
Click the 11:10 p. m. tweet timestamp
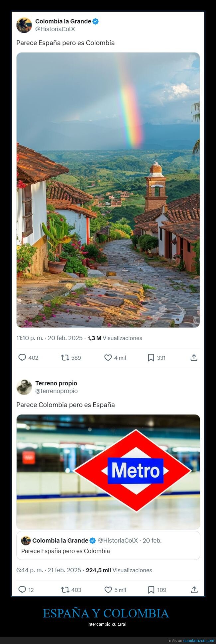point(30,338)
